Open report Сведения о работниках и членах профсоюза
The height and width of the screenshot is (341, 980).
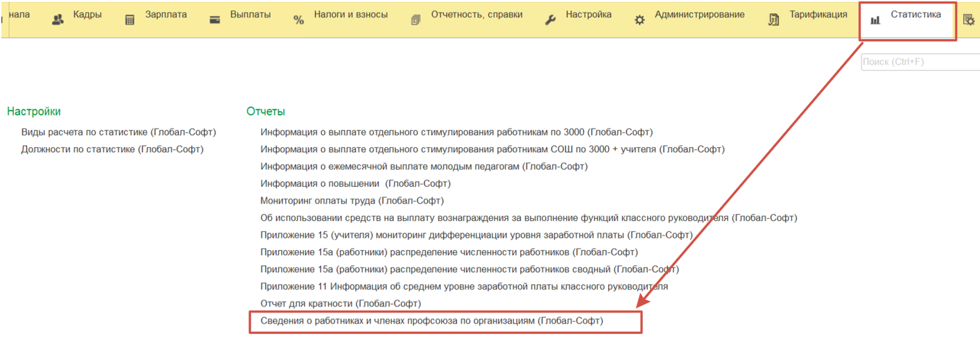coord(431,322)
